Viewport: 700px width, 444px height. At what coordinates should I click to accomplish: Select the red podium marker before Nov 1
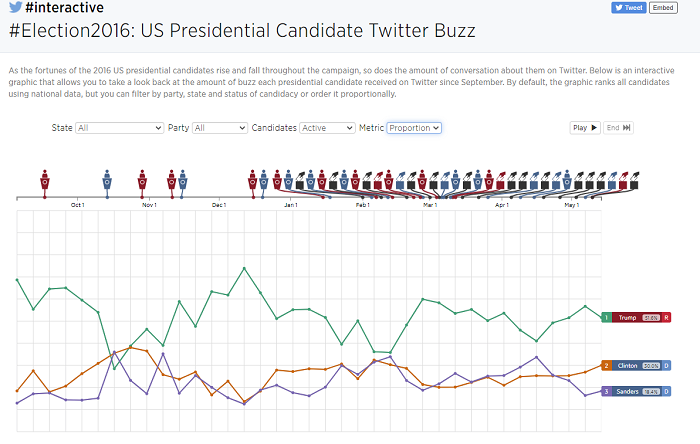click(x=141, y=180)
